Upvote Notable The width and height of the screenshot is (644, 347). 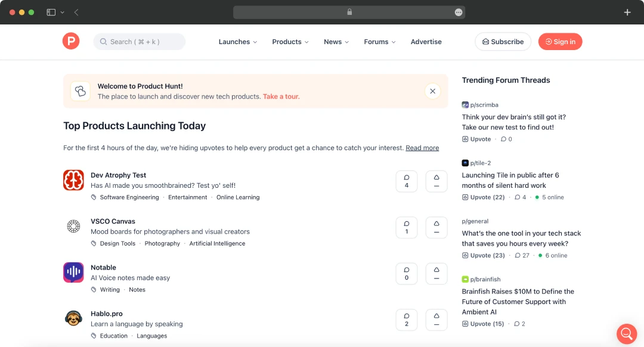pyautogui.click(x=436, y=274)
